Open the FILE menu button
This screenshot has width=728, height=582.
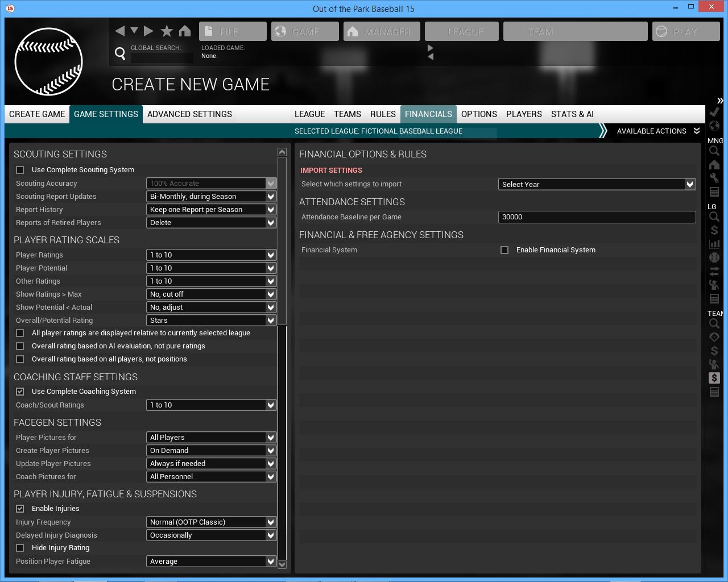click(233, 32)
